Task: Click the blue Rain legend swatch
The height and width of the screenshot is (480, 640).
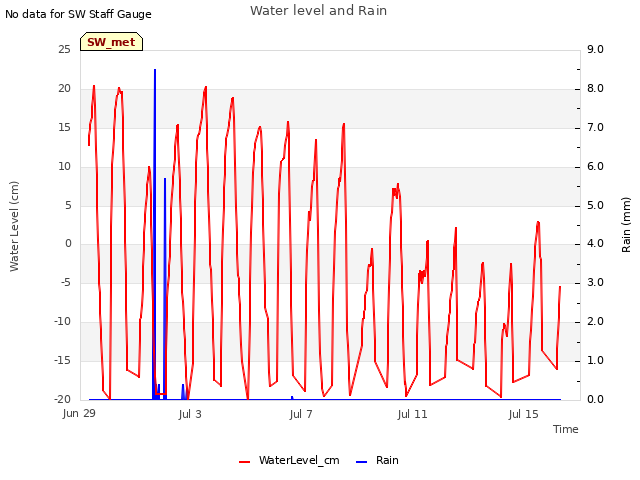Action: coord(361,462)
